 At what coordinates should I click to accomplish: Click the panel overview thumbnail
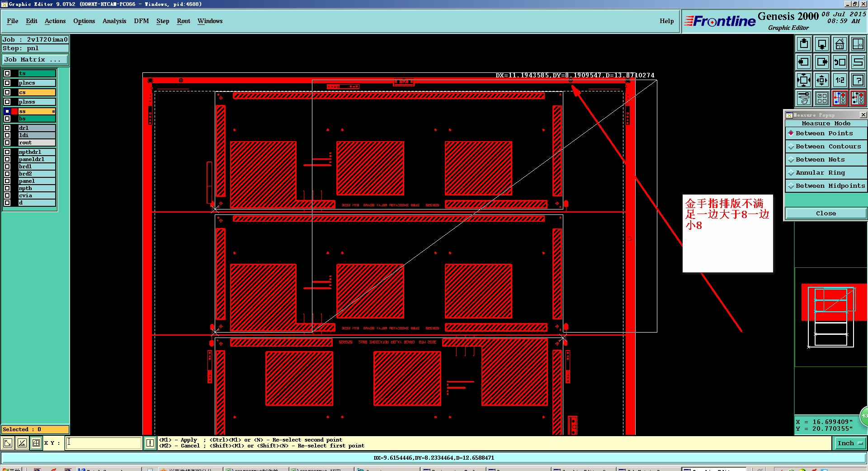pyautogui.click(x=831, y=317)
